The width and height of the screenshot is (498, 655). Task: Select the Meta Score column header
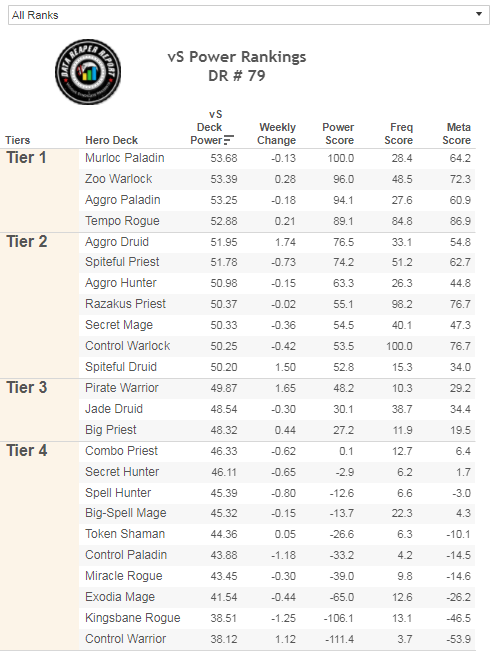pos(457,134)
